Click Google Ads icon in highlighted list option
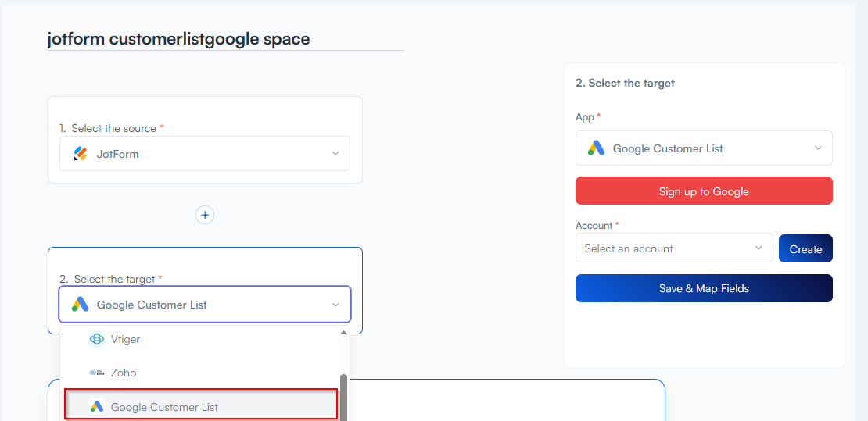The height and width of the screenshot is (421, 868). pyautogui.click(x=97, y=407)
